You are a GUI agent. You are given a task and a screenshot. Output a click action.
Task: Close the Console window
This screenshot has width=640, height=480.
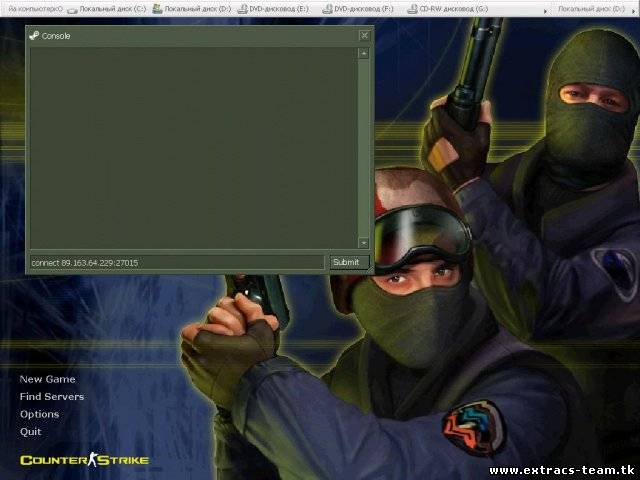tap(364, 36)
